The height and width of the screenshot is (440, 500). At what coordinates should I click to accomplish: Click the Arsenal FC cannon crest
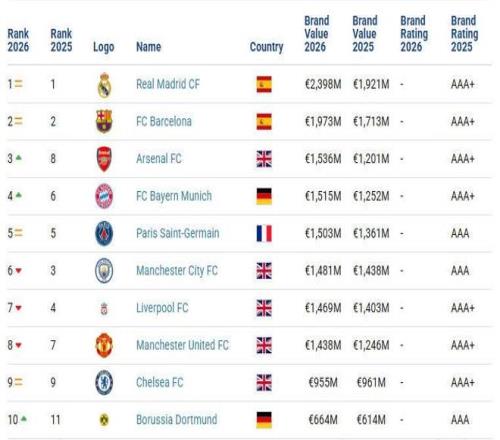pos(104,159)
